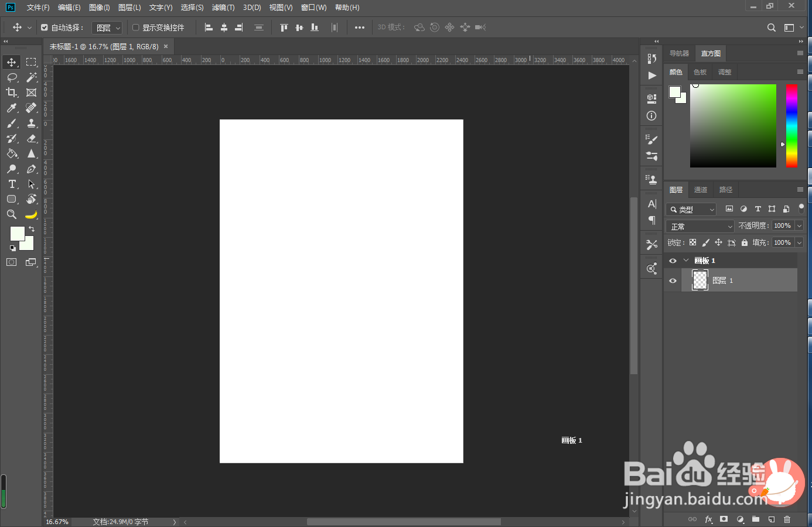The width and height of the screenshot is (812, 527).
Task: Open the Info panel icon
Action: (651, 116)
